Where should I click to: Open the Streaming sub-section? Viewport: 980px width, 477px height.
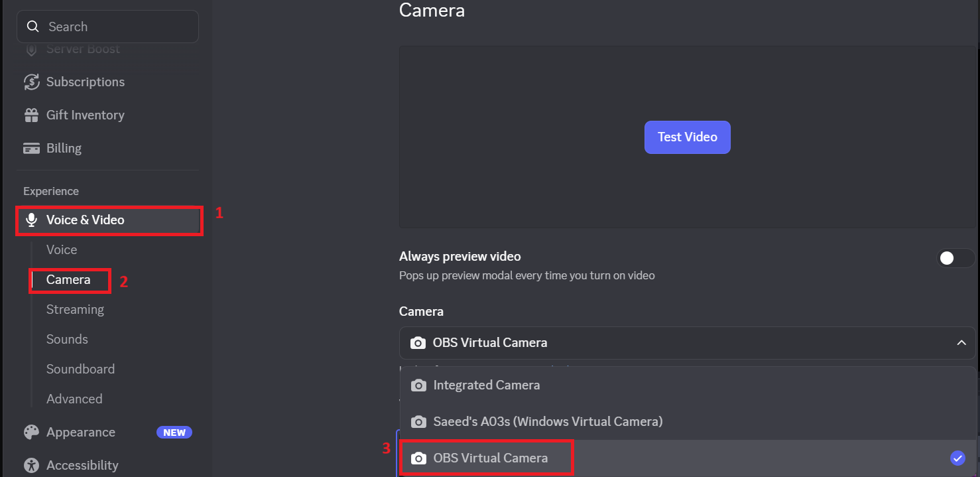[75, 310]
